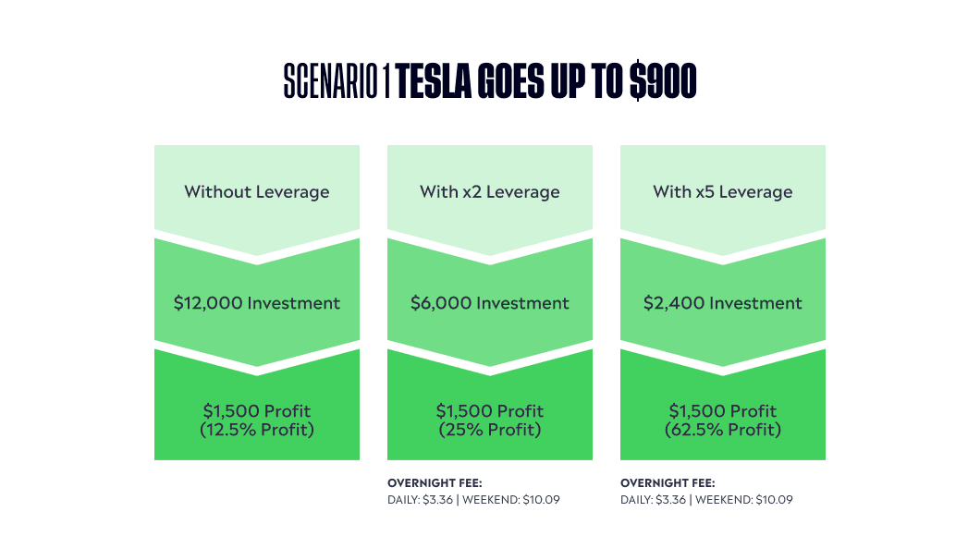Click "DAILY: $3.36" under the x2 Leverage column
Screen dimensions: 980x536
(420, 500)
